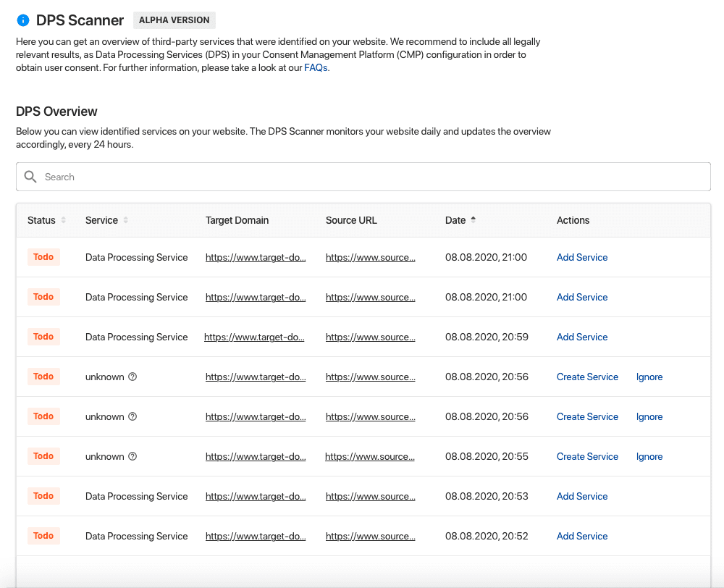Viewport: 724px width, 588px height.
Task: Click the Actions column header
Action: (x=573, y=220)
